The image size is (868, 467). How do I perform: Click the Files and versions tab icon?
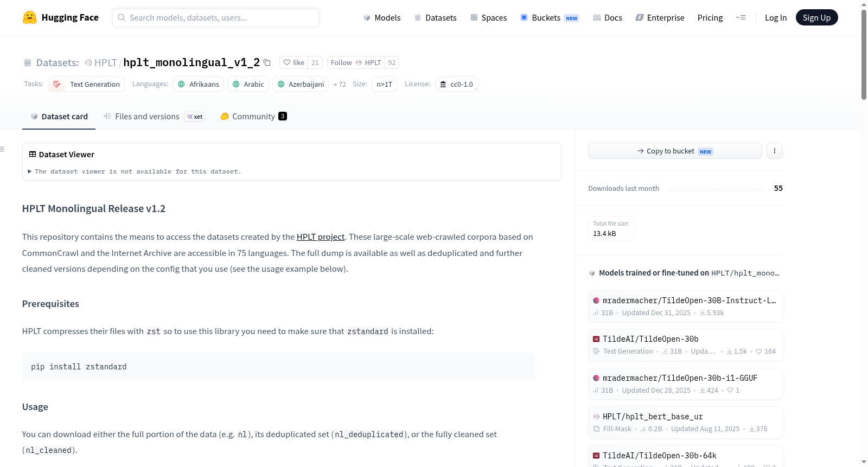click(107, 116)
